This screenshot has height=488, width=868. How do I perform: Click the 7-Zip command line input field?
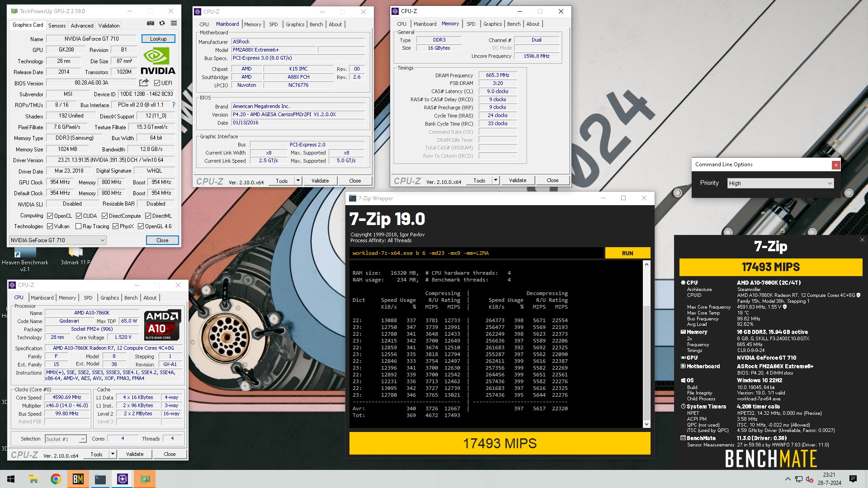(x=476, y=253)
